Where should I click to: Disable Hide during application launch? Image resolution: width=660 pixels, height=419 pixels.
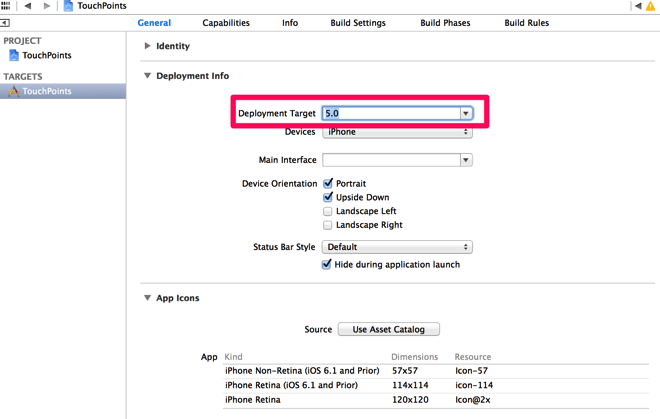point(327,264)
